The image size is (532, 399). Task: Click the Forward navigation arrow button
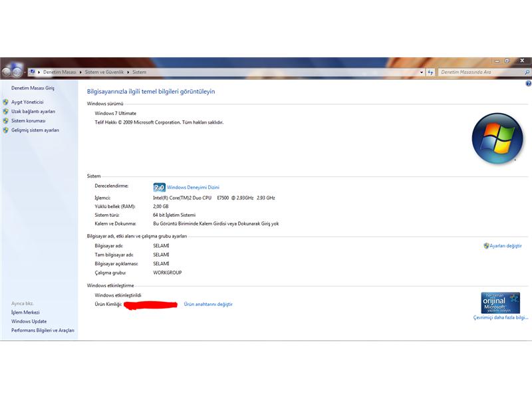click(17, 72)
